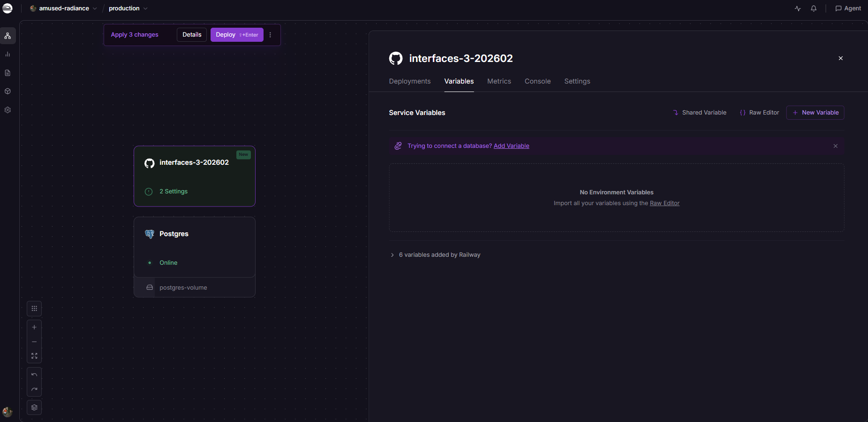
Task: Click Apply 3 changes label
Action: [x=135, y=35]
